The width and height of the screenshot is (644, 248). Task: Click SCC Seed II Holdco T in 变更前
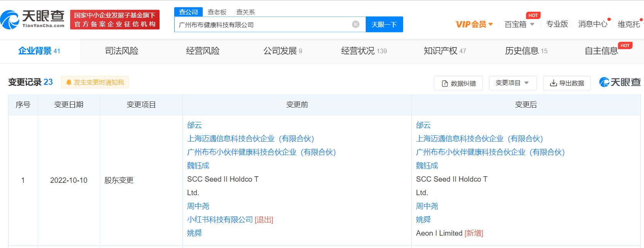coord(223,179)
